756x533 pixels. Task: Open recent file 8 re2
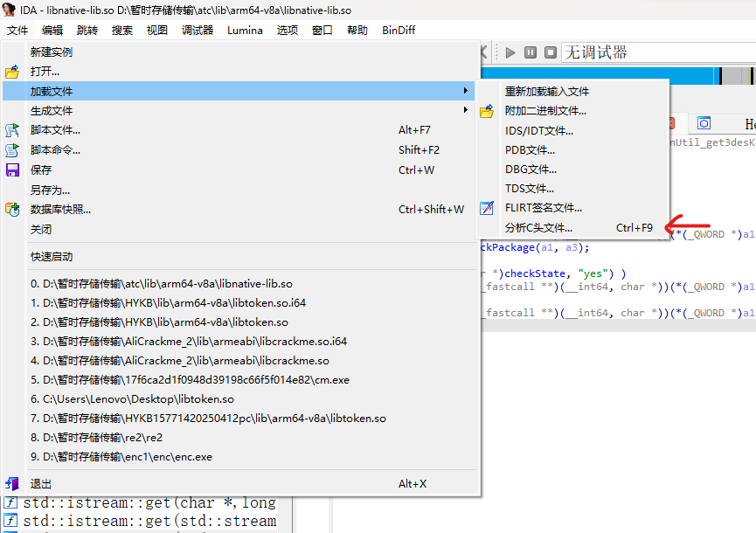click(x=239, y=438)
